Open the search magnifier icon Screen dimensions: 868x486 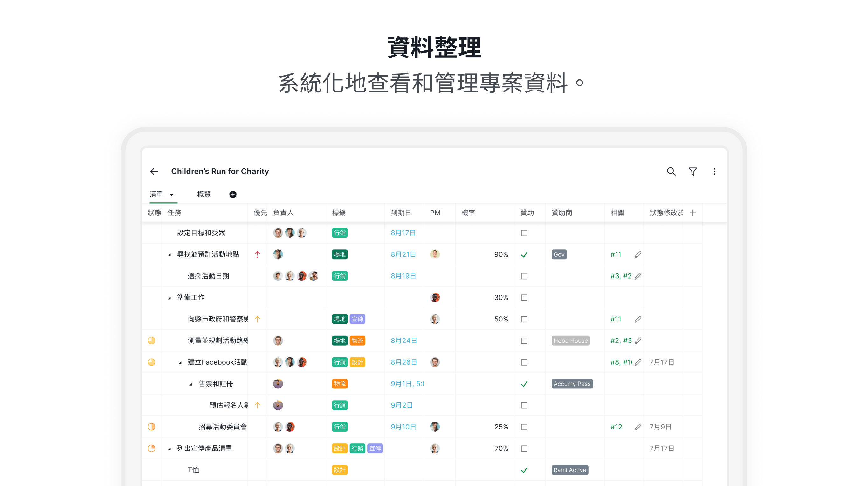pos(671,171)
